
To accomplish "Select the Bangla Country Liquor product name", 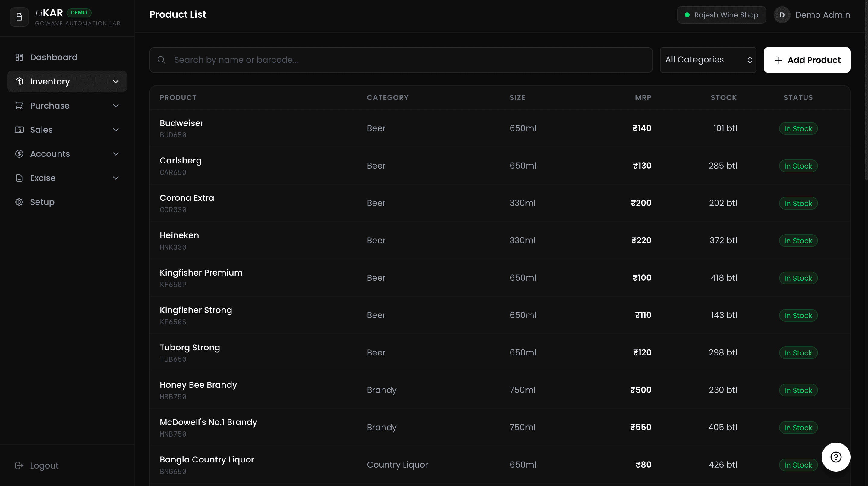I will [x=207, y=460].
